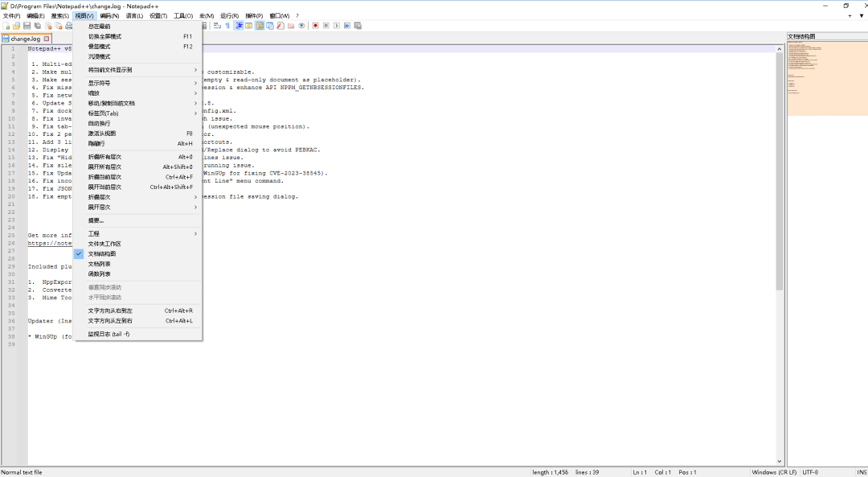Toggle 切换全屏模式 full screen entry
868x477 pixels.
pos(138,36)
